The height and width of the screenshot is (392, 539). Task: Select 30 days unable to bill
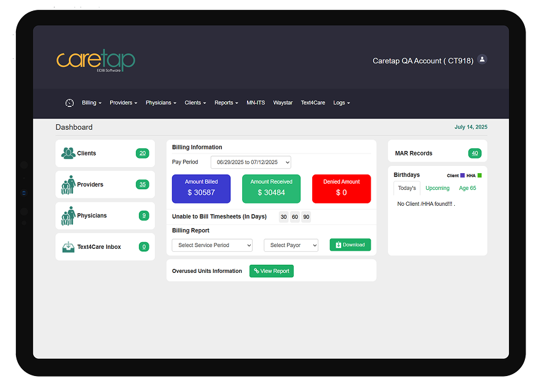(283, 217)
